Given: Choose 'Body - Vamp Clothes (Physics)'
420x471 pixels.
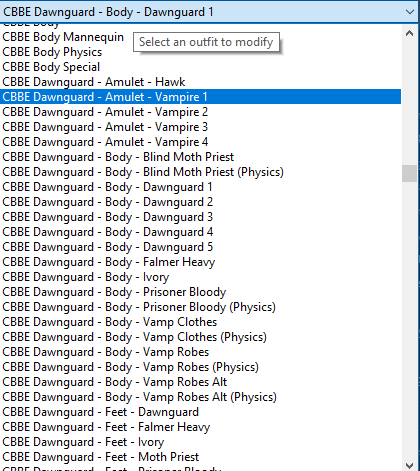Looking at the screenshot, I should (x=200, y=337).
